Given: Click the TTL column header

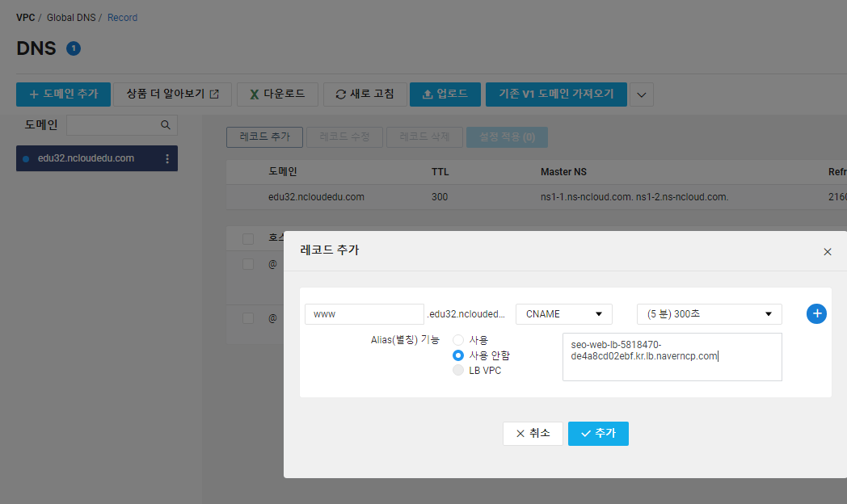Looking at the screenshot, I should [440, 172].
